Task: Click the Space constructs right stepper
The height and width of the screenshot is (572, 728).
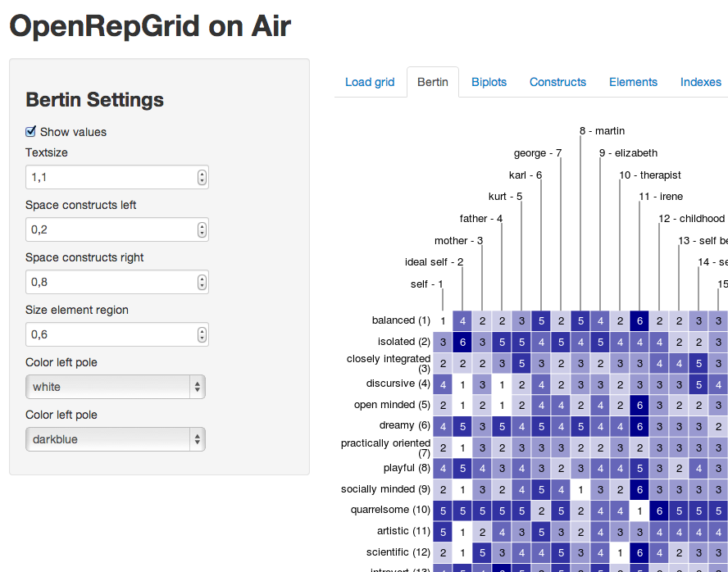Action: tap(202, 282)
